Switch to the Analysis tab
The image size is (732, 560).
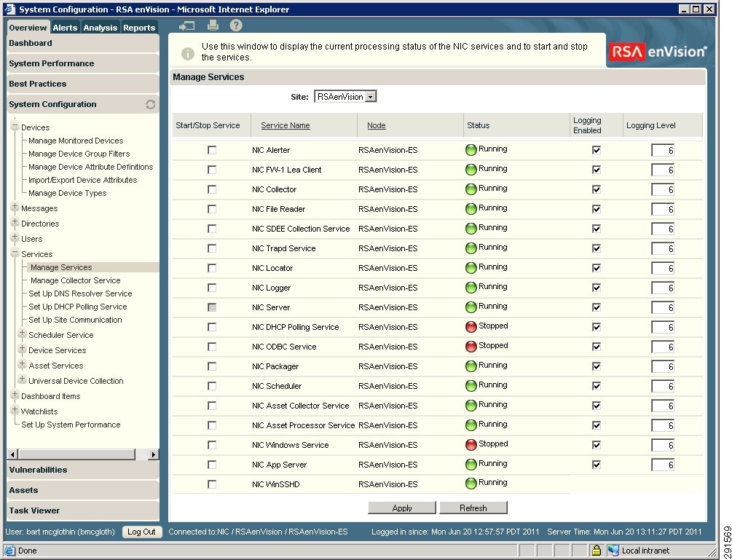click(101, 28)
